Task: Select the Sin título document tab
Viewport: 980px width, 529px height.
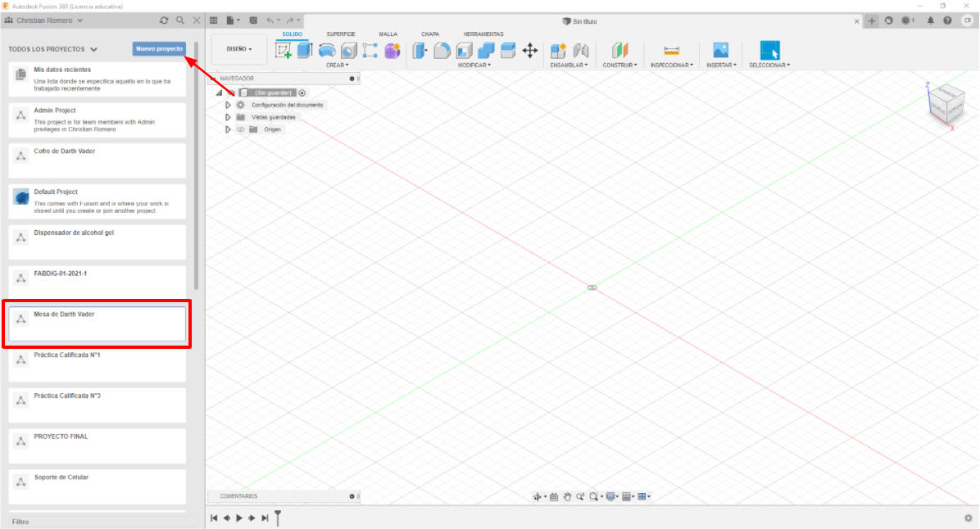Action: pyautogui.click(x=580, y=21)
